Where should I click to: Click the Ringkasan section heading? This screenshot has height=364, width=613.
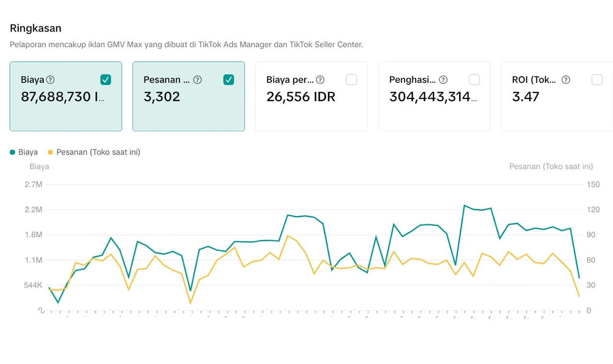pyautogui.click(x=35, y=28)
